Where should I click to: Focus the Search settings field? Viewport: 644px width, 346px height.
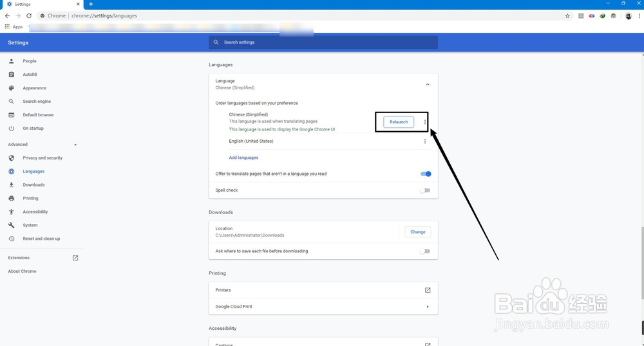[323, 42]
